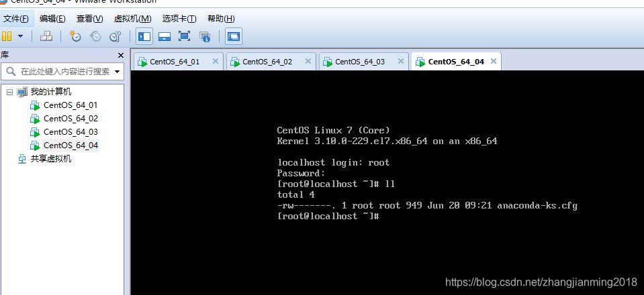
Task: Take a snapshot of this VM
Action: click(75, 36)
